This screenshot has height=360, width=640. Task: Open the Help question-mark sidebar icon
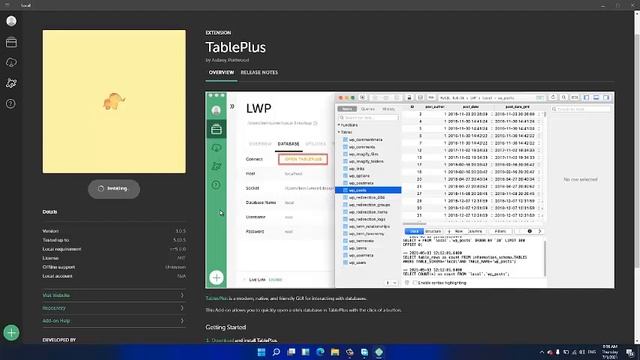(x=11, y=104)
